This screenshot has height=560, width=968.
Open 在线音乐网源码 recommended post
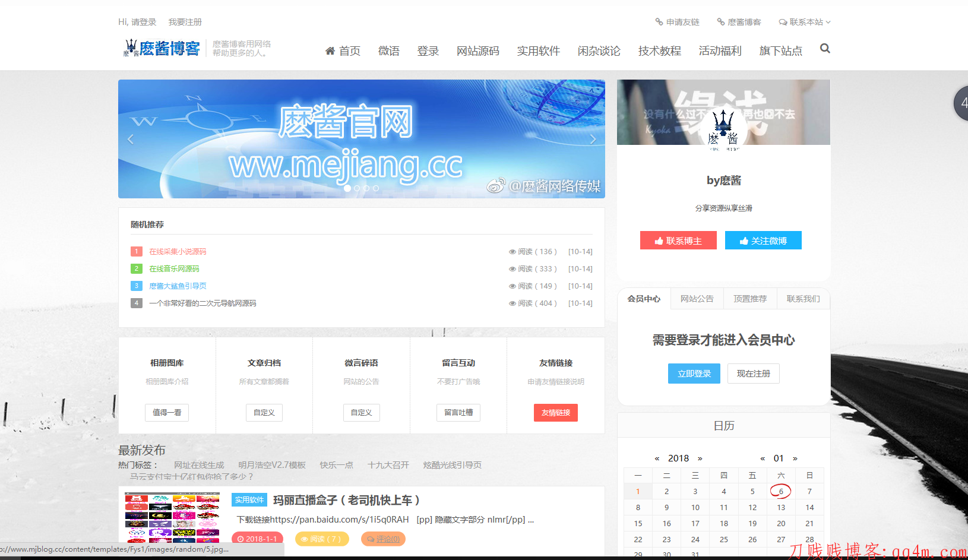[x=174, y=269]
